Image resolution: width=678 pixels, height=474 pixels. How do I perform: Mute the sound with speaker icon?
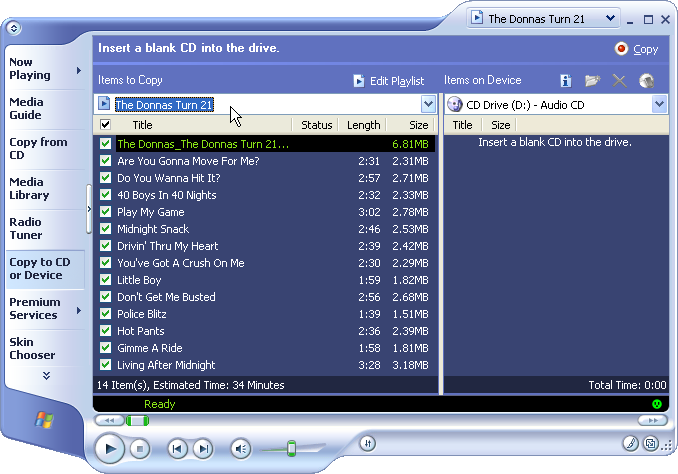click(x=241, y=449)
